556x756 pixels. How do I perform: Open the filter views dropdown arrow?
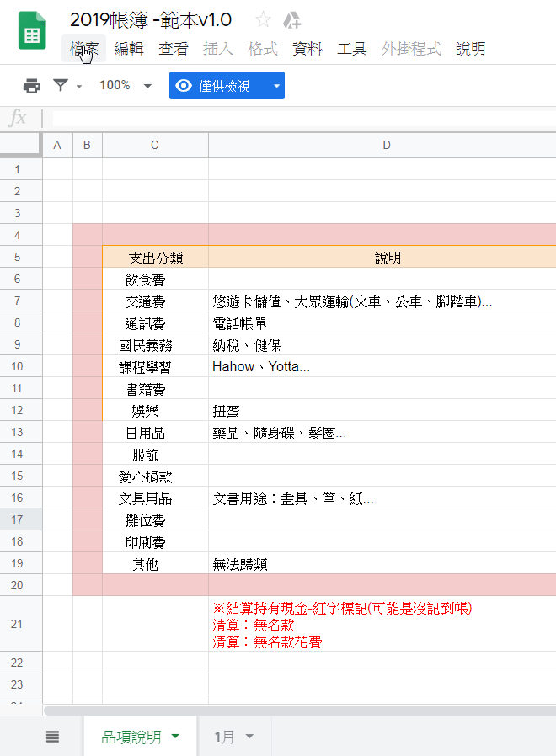[x=79, y=87]
